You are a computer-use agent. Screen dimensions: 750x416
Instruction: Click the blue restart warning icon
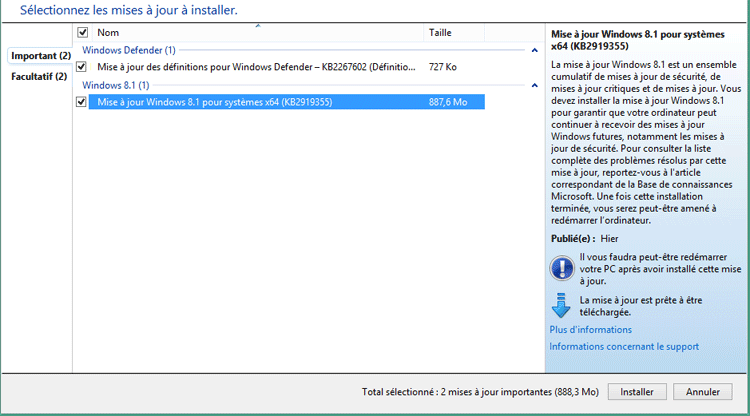pyautogui.click(x=561, y=268)
